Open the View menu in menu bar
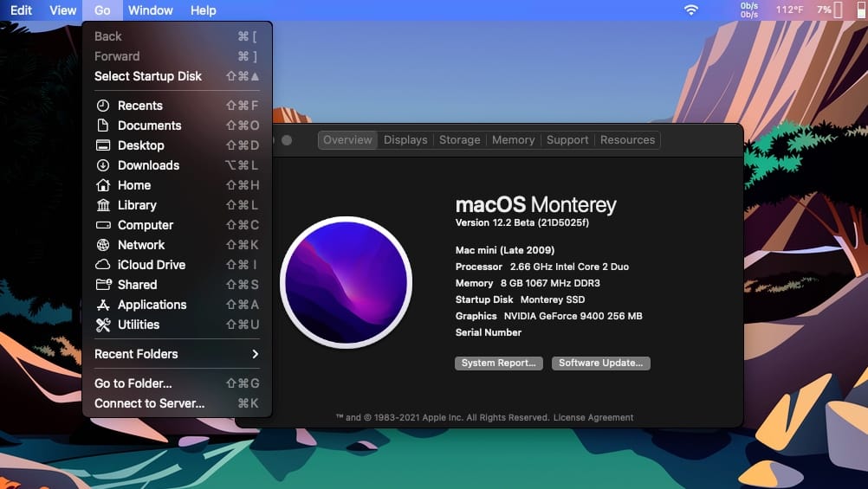 pos(63,10)
